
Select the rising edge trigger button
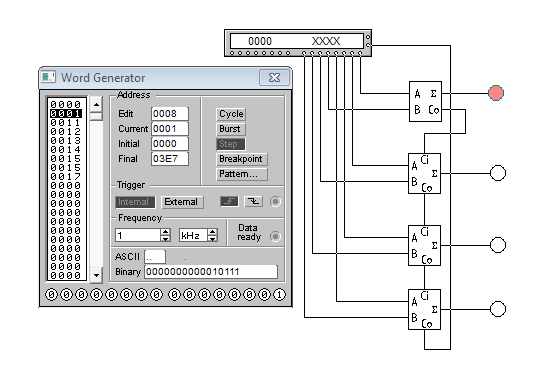[229, 202]
